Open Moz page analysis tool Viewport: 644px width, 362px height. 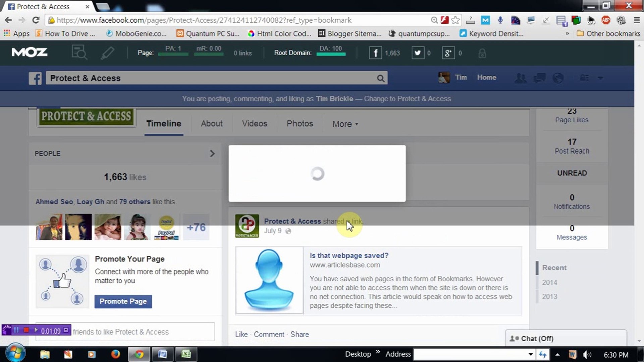click(x=79, y=53)
